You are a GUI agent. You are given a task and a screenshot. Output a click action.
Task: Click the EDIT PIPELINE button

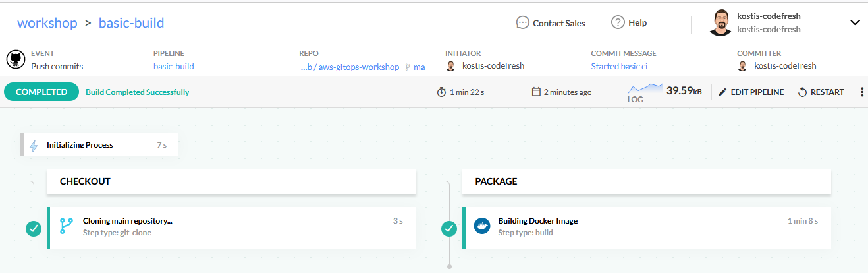click(x=751, y=92)
